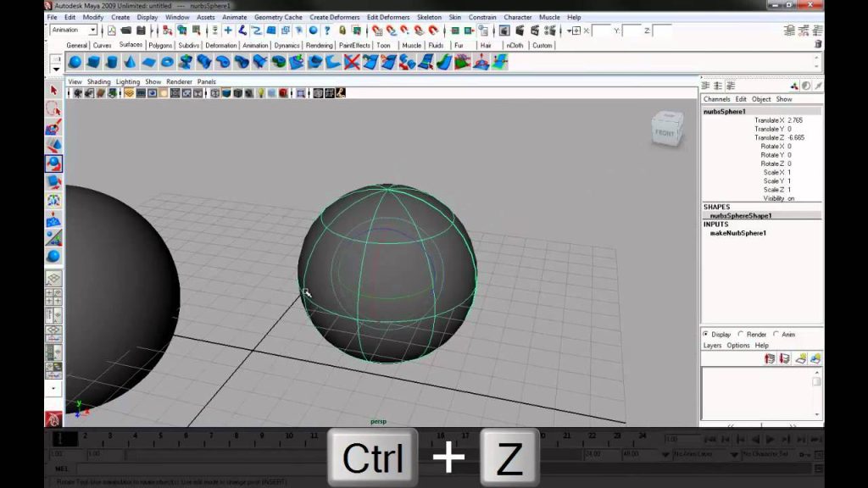Screen dimensions: 868x488
Task: Create a NURBS cone from shelf
Action: coord(130,63)
